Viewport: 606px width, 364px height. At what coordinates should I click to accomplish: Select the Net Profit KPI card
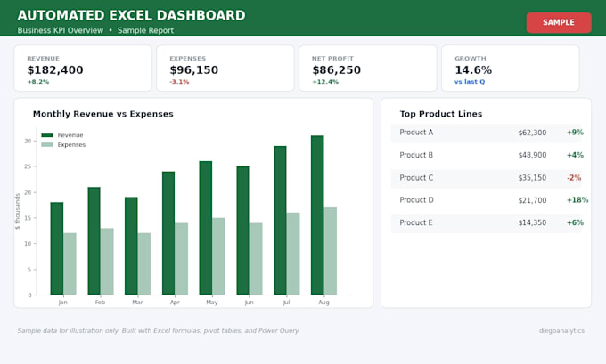pos(368,69)
